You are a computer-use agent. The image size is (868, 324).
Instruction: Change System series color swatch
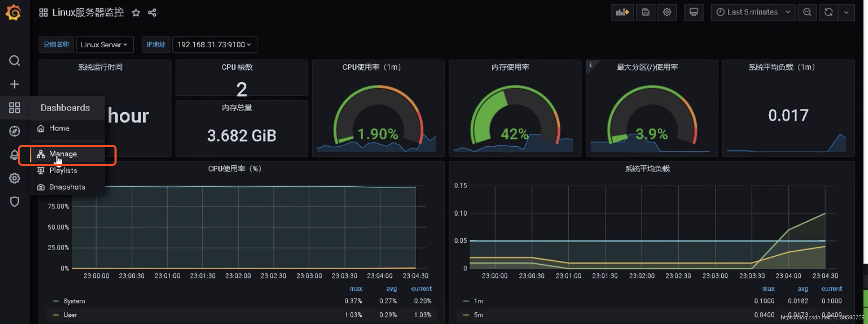coord(56,301)
